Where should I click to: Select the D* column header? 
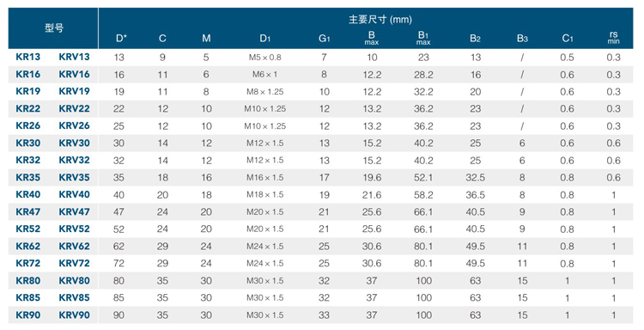121,38
